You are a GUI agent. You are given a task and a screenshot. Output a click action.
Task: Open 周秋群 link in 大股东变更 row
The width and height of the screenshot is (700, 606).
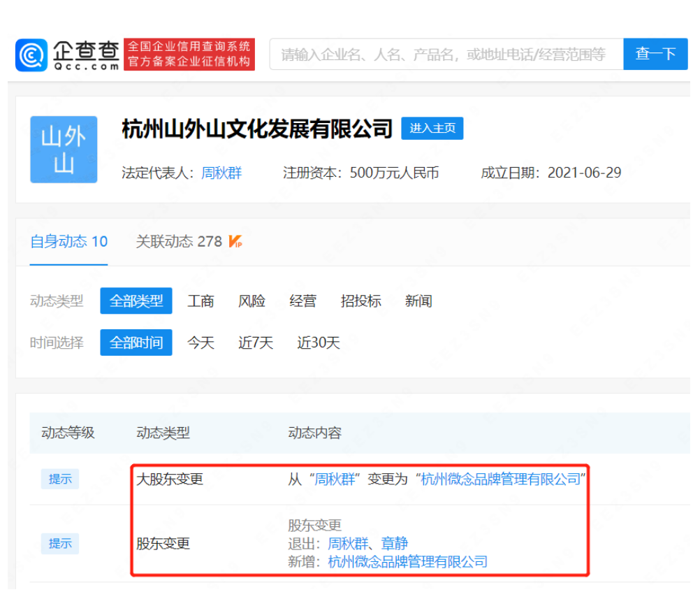coord(335,479)
